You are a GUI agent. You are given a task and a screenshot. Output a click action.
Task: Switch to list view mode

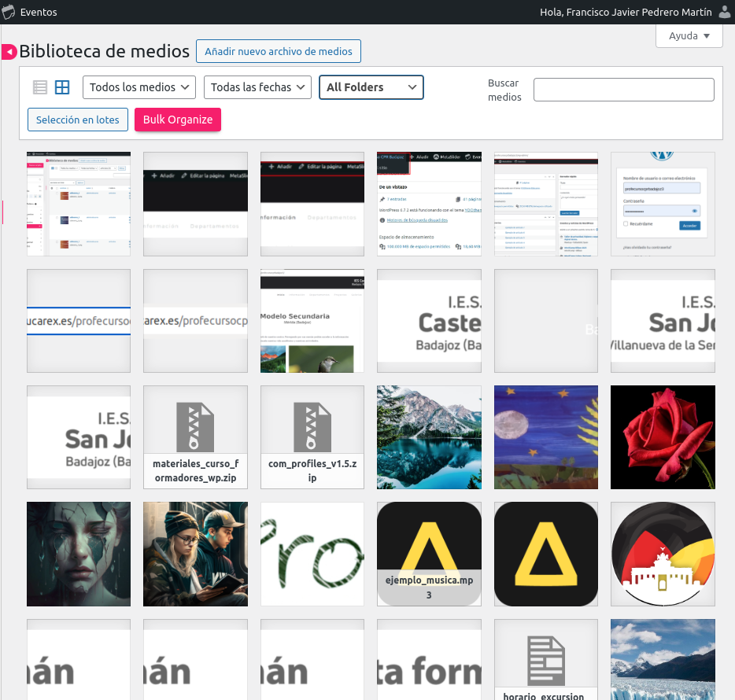(x=40, y=87)
